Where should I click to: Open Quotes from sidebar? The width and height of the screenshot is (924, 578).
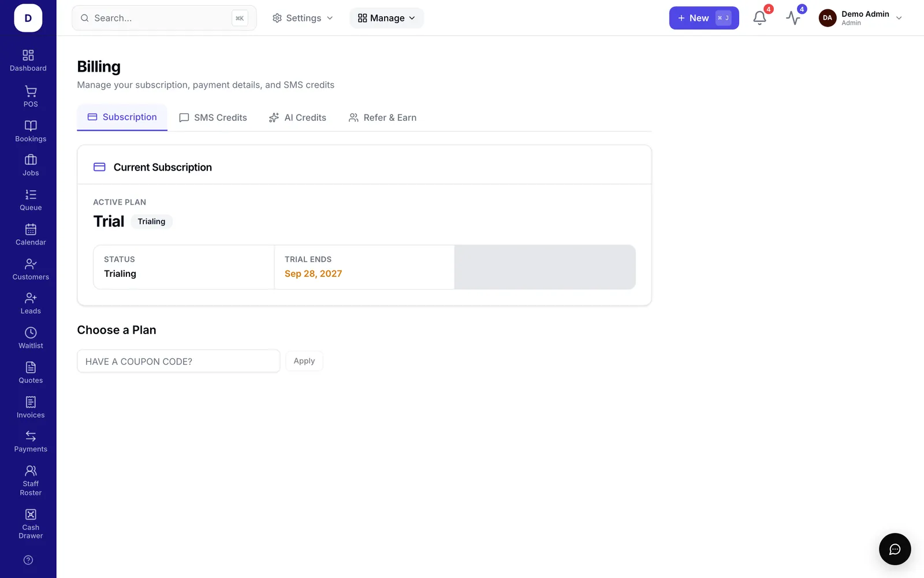click(x=31, y=373)
